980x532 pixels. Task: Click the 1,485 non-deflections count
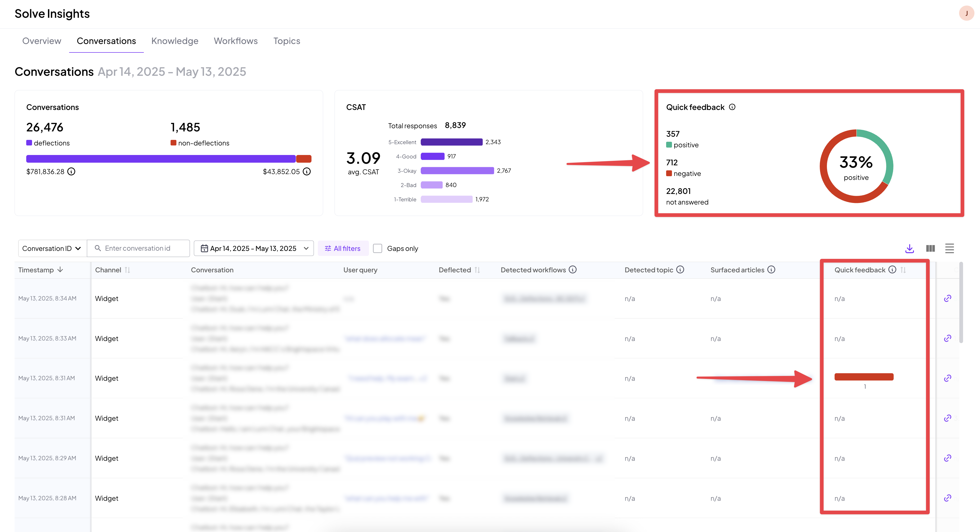(185, 127)
